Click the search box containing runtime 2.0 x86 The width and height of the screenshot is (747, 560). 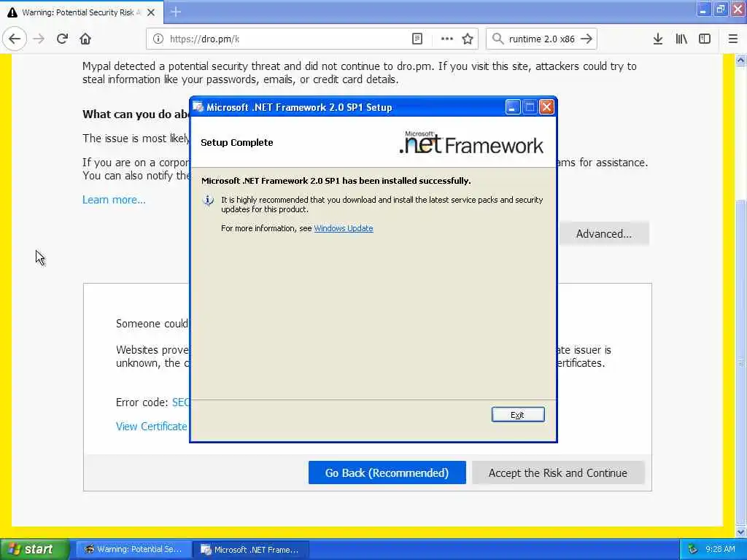coord(542,39)
